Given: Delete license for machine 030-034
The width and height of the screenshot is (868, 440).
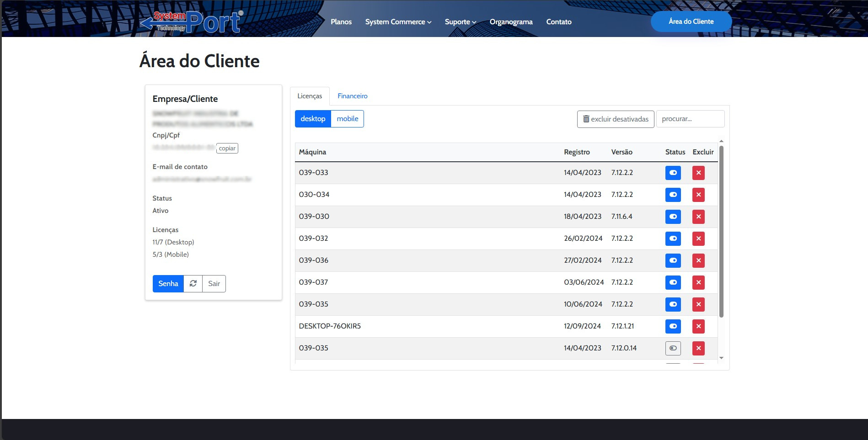Looking at the screenshot, I should pos(698,195).
